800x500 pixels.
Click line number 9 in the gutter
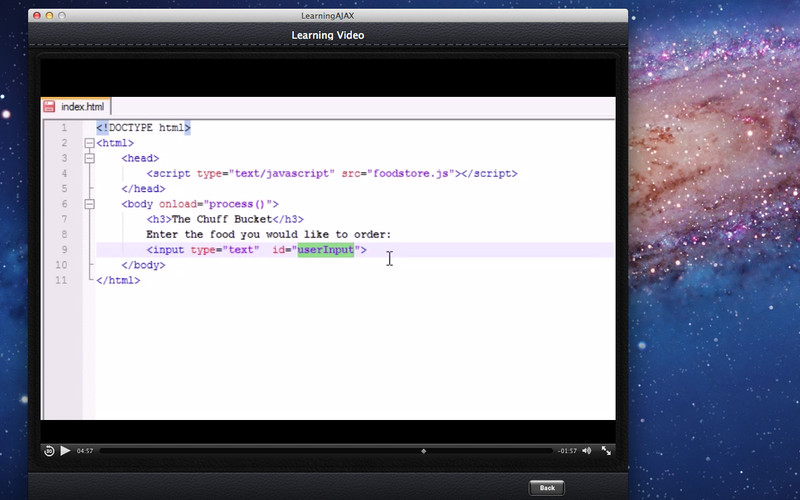tap(64, 249)
